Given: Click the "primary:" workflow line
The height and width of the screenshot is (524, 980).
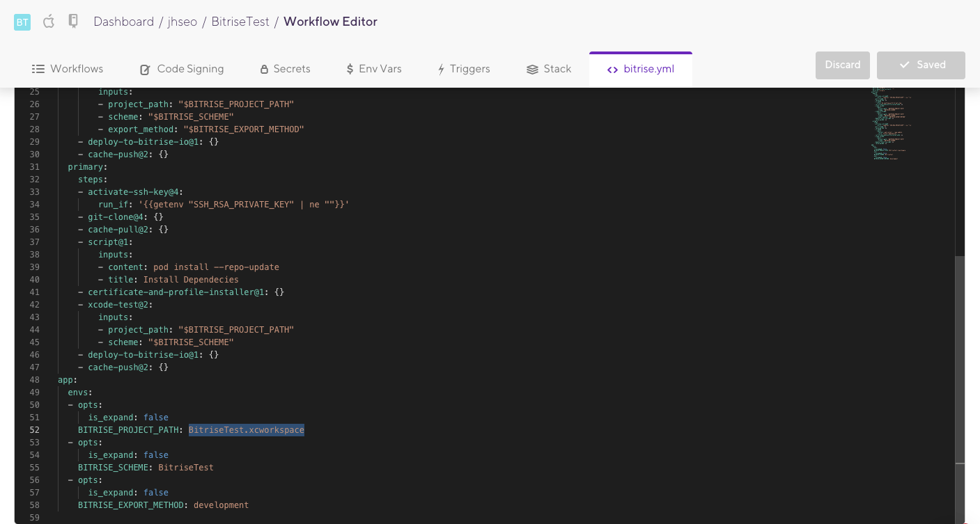Looking at the screenshot, I should [x=87, y=167].
